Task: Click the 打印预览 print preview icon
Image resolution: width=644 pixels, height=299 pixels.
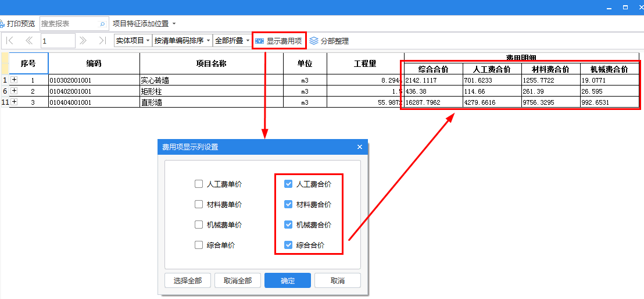Action: tap(2, 24)
